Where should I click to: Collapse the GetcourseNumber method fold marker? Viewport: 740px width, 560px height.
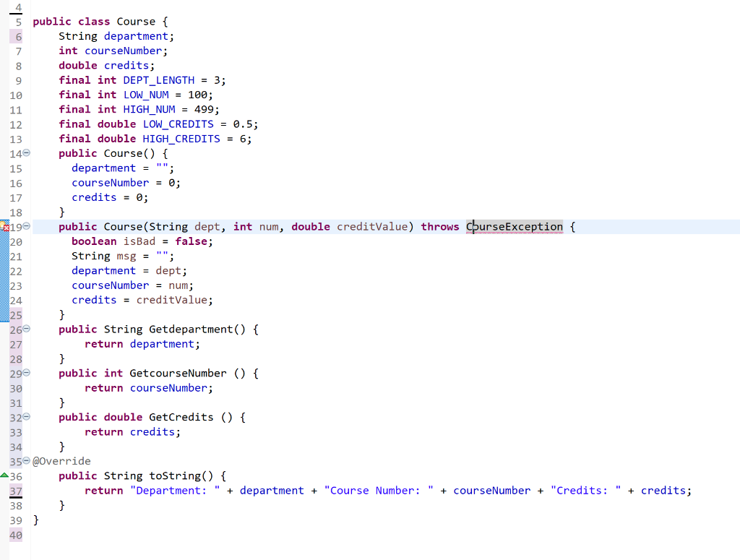click(26, 373)
